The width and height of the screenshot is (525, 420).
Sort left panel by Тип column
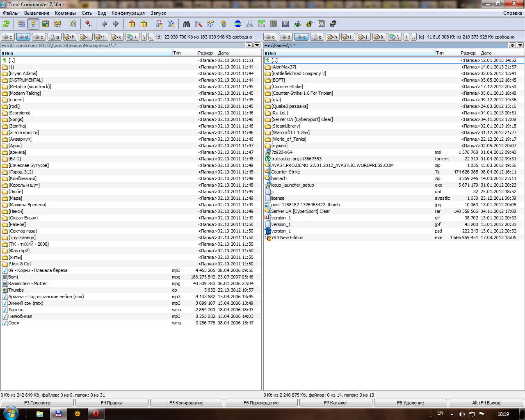[185, 53]
